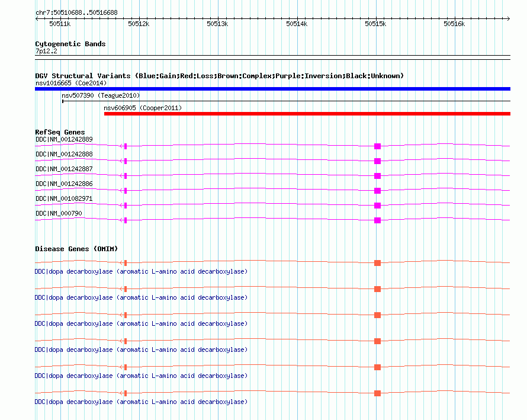This screenshot has height=420, width=527.
Task: Click the nsv606905 (Cooper2011) variant label
Action: pyautogui.click(x=143, y=108)
